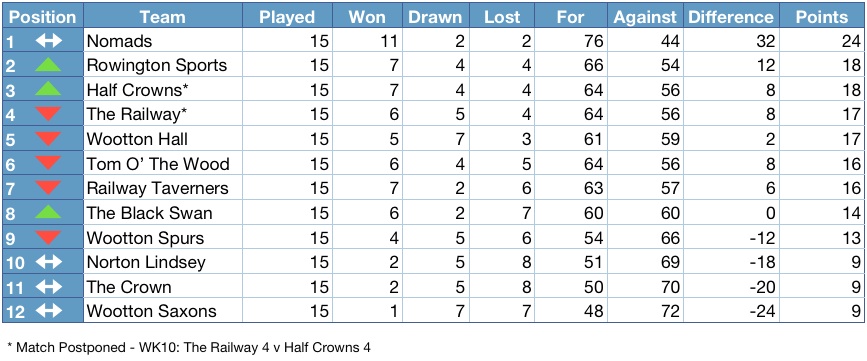
Task: Select the Nomads team name cell
Action: tap(163, 41)
